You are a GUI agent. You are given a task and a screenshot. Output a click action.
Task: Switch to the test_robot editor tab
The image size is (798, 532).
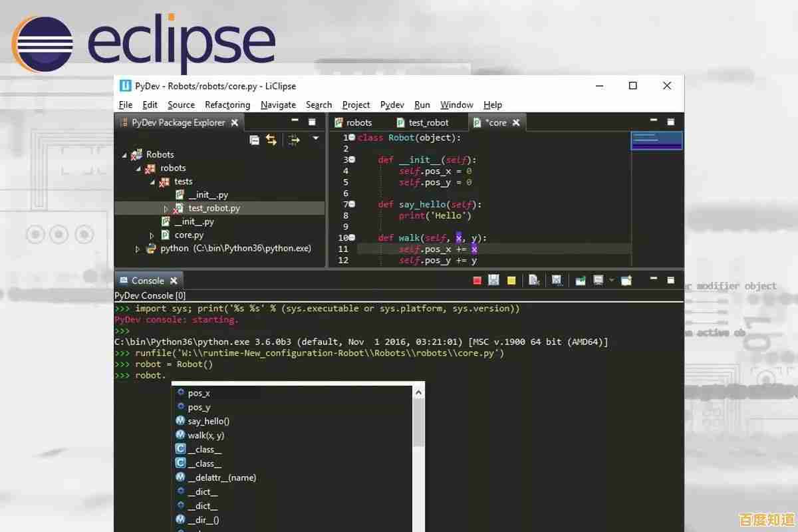coord(430,122)
